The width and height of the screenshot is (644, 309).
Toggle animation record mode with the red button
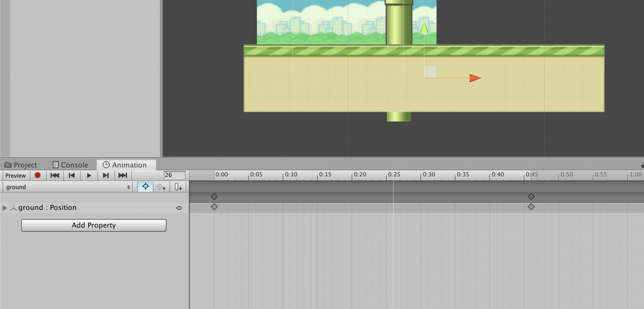click(38, 175)
